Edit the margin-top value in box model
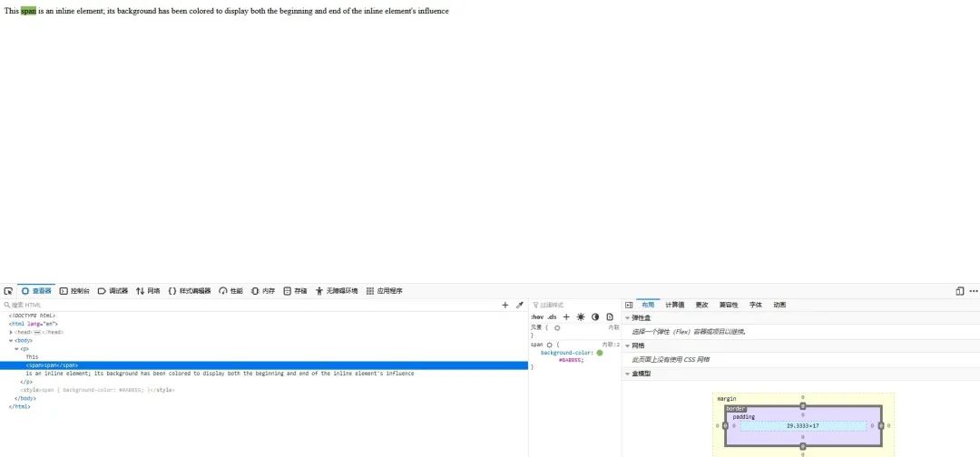Screen dimensions: 980x457 (x=803, y=397)
